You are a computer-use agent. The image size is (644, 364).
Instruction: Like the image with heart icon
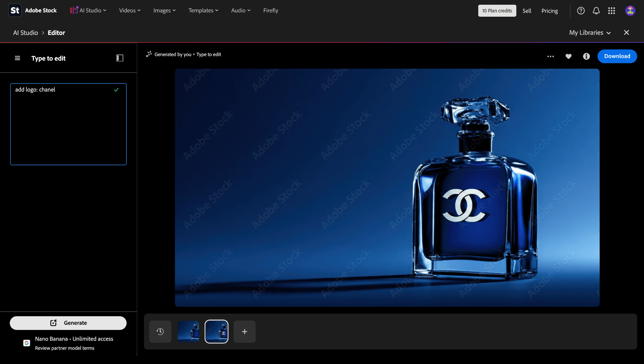[x=569, y=56]
